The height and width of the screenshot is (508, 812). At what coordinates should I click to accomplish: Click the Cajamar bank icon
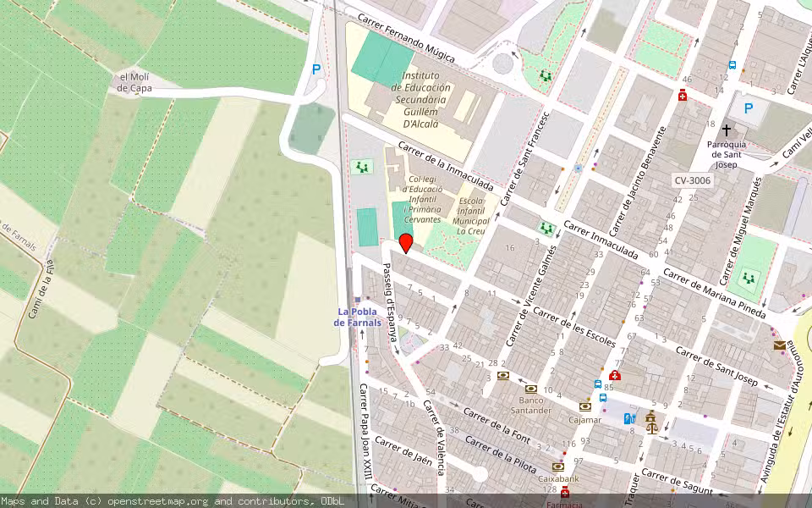tap(585, 407)
